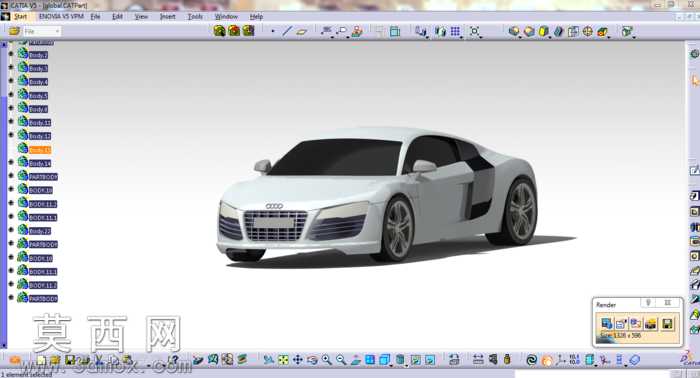Click the yellow cube icon in top toolbar
This screenshot has width=700, height=378.
(x=543, y=31)
